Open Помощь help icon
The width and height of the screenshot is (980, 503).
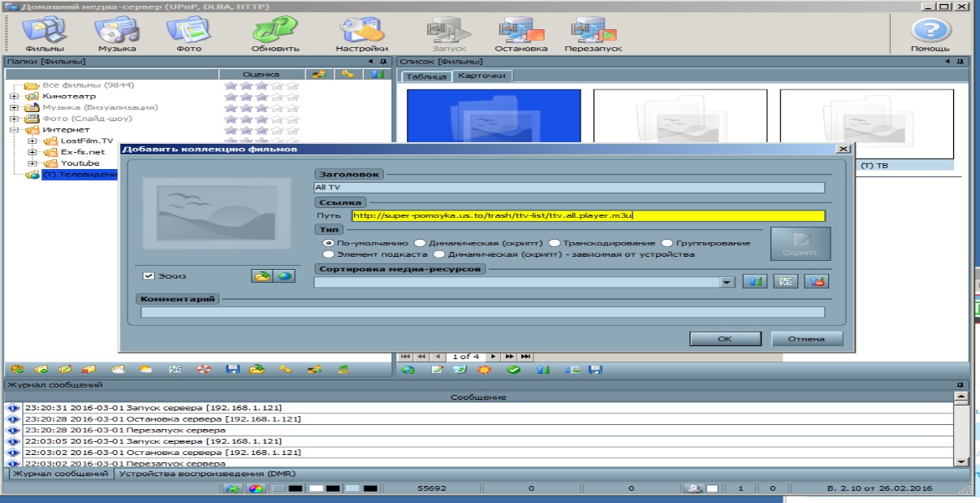[930, 34]
